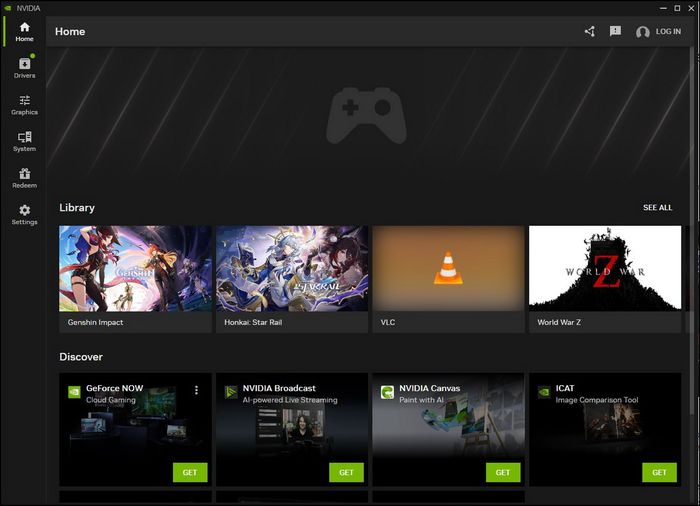The width and height of the screenshot is (700, 506).
Task: Get ICAT Image Comparison Tool
Action: (659, 473)
